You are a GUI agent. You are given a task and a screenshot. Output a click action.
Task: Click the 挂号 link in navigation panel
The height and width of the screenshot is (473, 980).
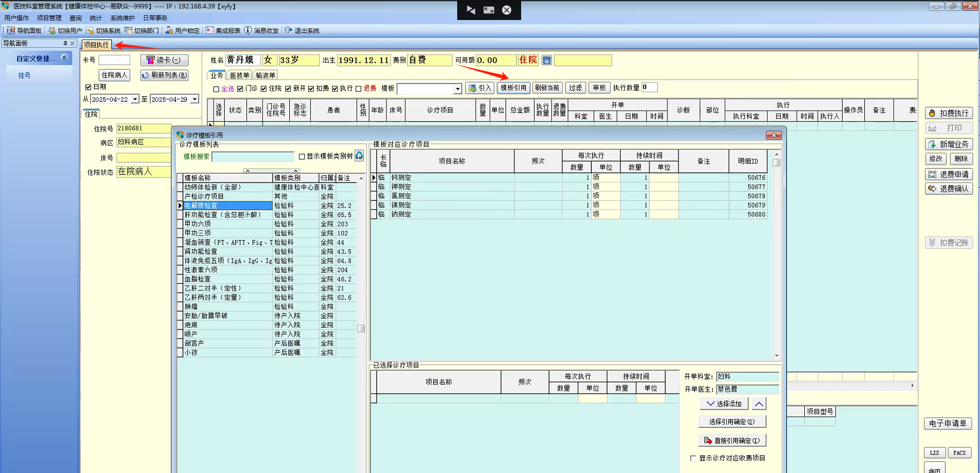[24, 76]
